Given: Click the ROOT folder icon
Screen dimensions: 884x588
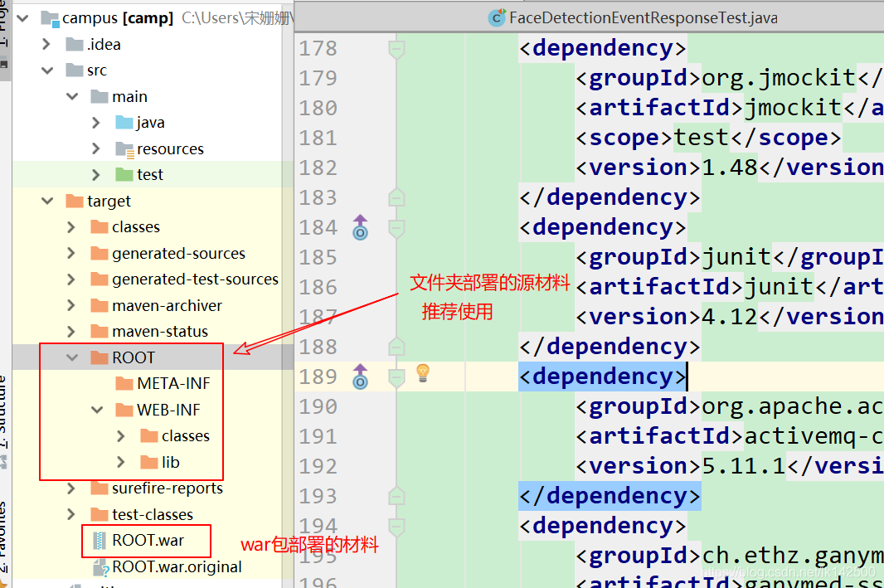Looking at the screenshot, I should (x=100, y=357).
